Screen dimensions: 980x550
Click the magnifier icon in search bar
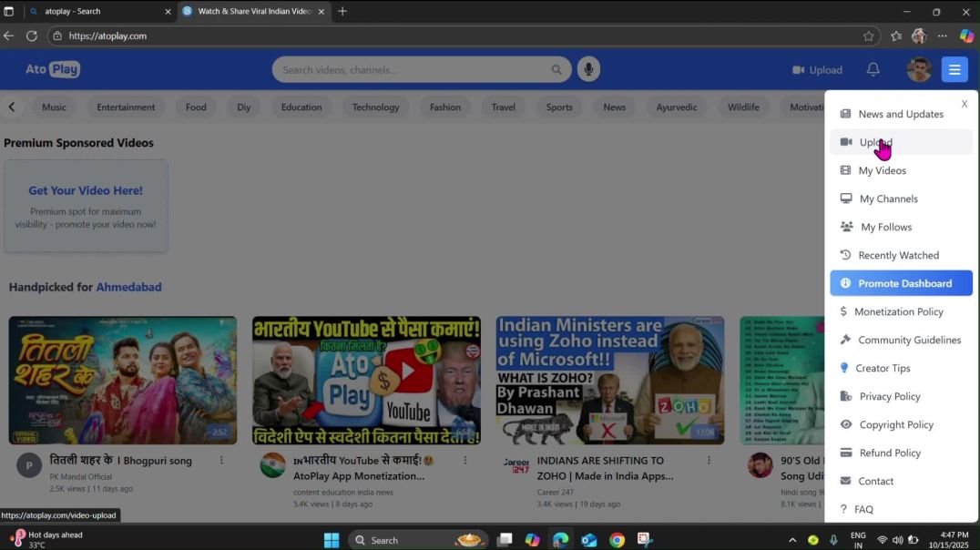[x=556, y=69]
